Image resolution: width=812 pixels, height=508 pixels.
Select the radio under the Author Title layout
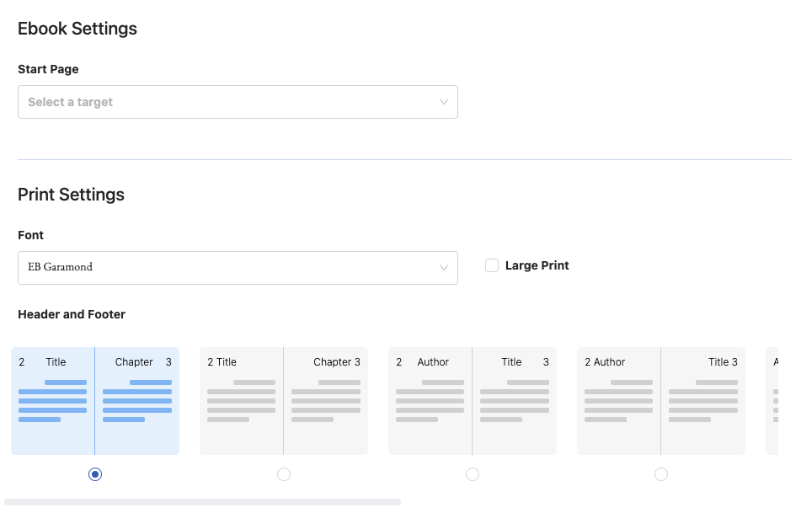point(473,474)
